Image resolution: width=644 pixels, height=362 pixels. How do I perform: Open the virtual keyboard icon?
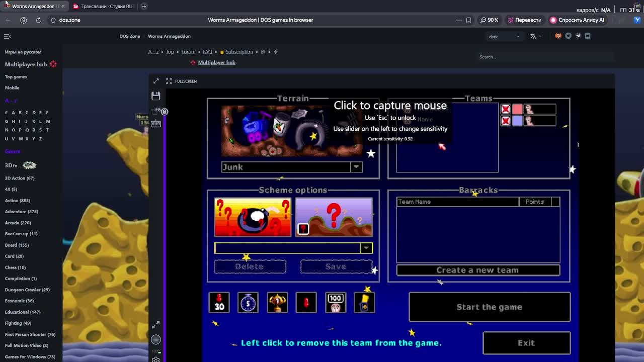click(155, 124)
